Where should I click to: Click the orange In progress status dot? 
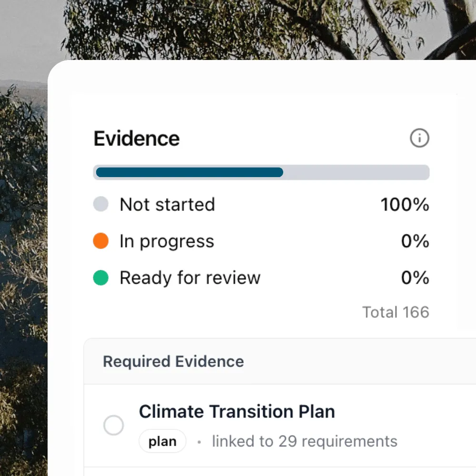[x=101, y=241]
